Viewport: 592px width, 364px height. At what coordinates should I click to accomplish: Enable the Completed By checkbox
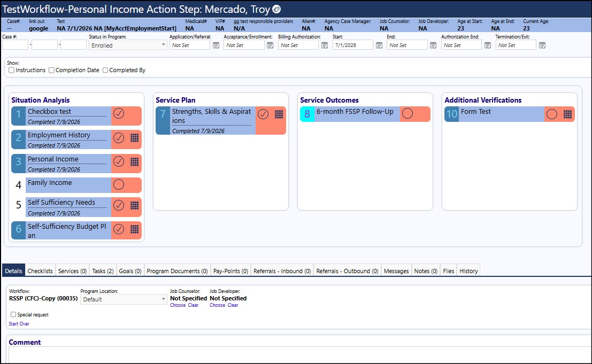(x=105, y=70)
